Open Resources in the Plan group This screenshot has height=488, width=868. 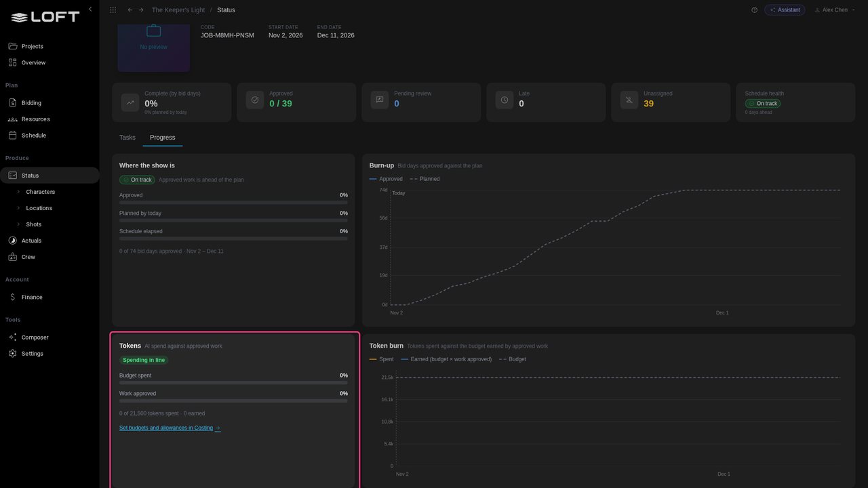pyautogui.click(x=50, y=119)
